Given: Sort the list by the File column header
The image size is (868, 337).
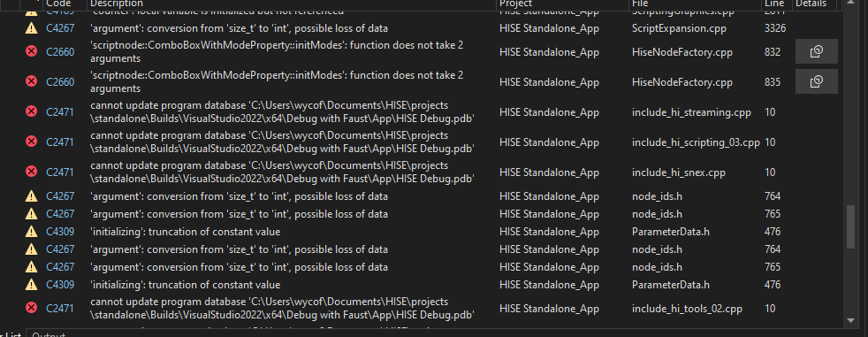Looking at the screenshot, I should [694, 4].
